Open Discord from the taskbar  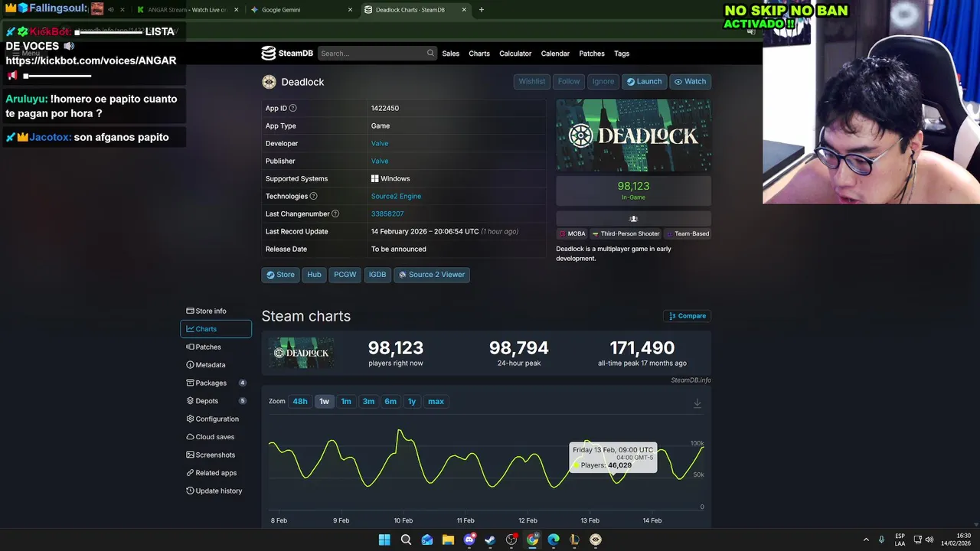tap(469, 540)
